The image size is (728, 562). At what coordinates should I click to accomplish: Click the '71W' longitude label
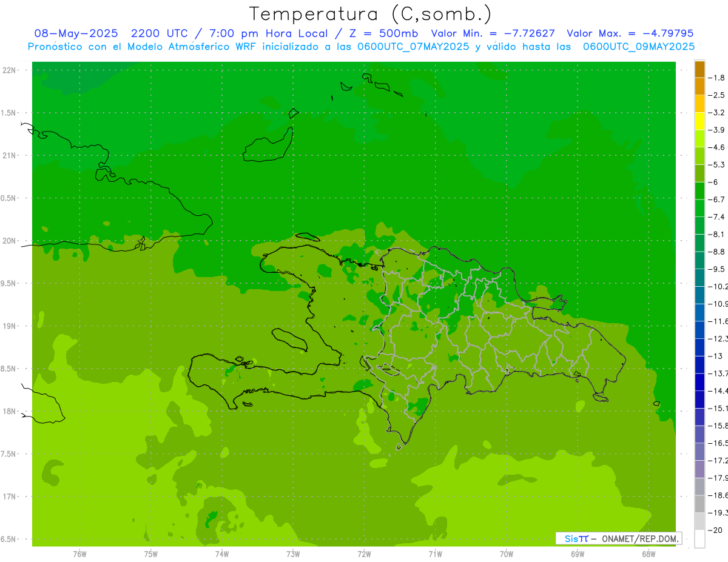tap(435, 554)
